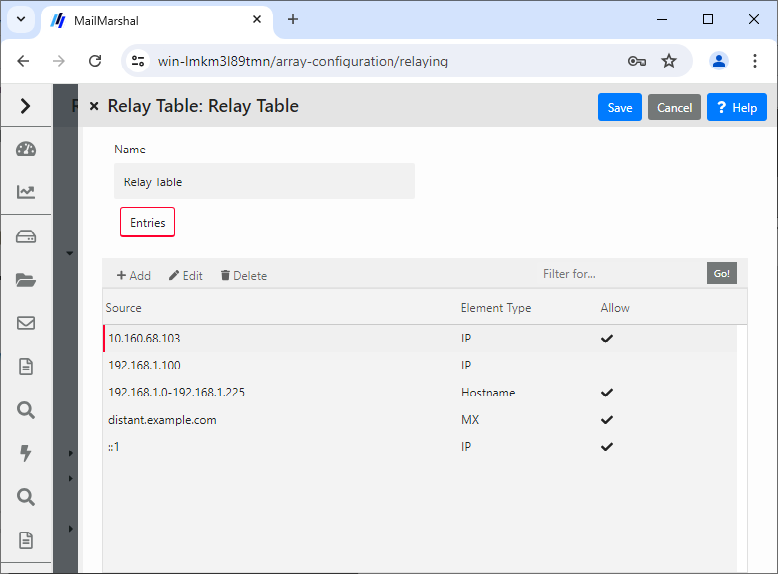
Task: Open the envelope mail icon
Action: pyautogui.click(x=26, y=323)
